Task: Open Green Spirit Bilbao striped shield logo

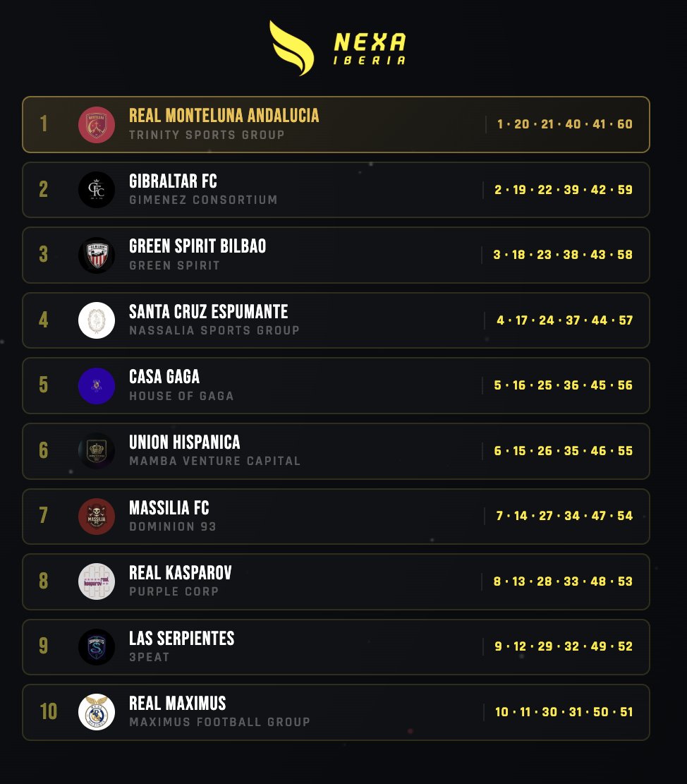Action: point(97,255)
